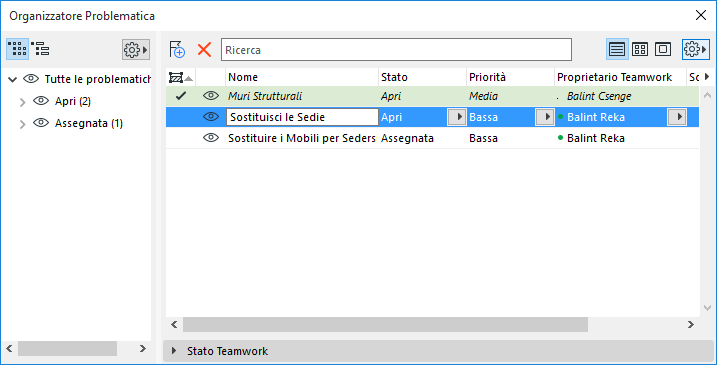717x365 pixels.
Task: Click Balint Csenge owner cell
Action: [x=599, y=96]
